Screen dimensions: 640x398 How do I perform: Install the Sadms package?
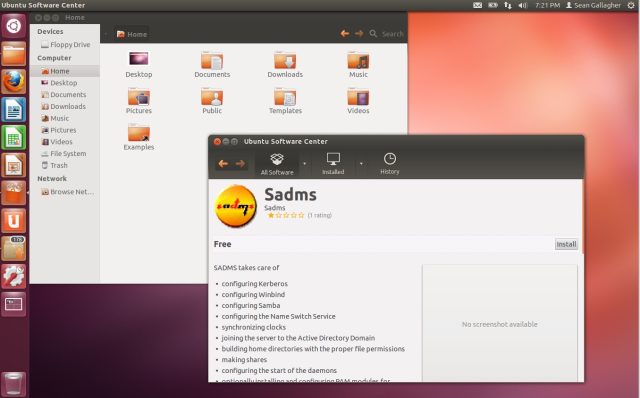[x=566, y=244]
